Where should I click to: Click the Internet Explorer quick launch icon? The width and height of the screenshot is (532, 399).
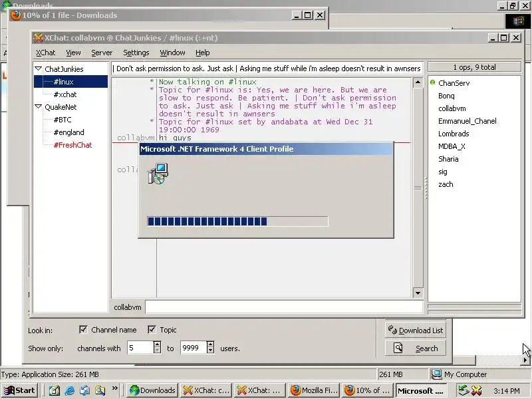point(70,390)
